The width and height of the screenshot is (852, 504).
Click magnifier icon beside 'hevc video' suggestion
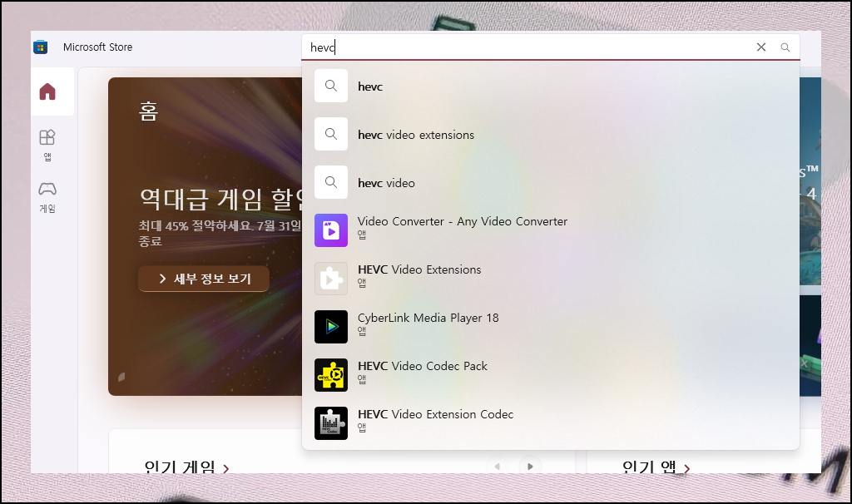pos(331,182)
